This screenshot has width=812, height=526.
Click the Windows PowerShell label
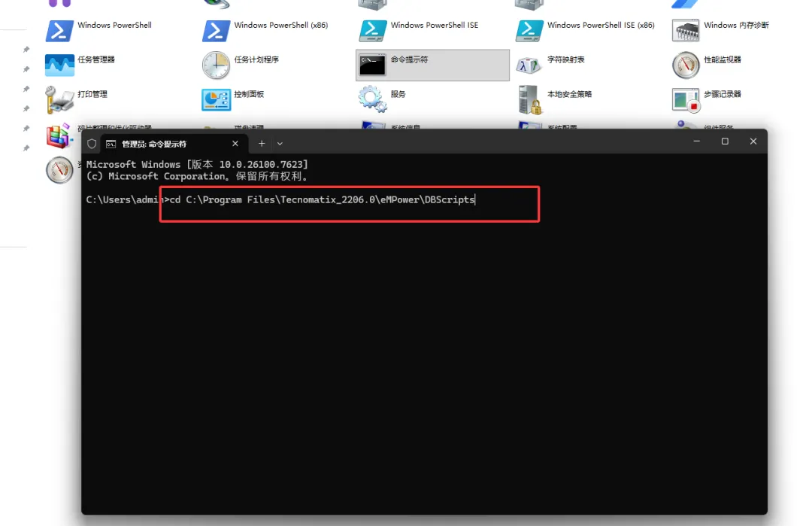pyautogui.click(x=114, y=25)
